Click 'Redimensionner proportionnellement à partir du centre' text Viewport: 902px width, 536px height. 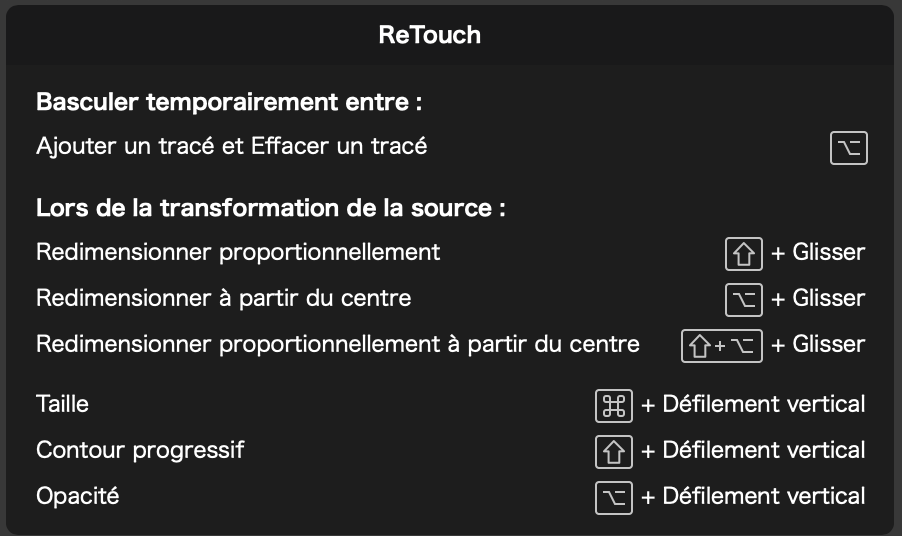coord(337,344)
